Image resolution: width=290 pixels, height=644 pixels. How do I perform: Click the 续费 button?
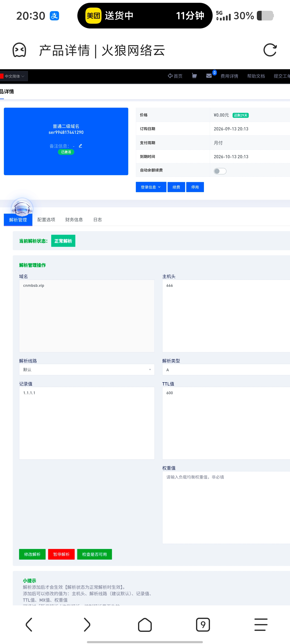pos(176,187)
